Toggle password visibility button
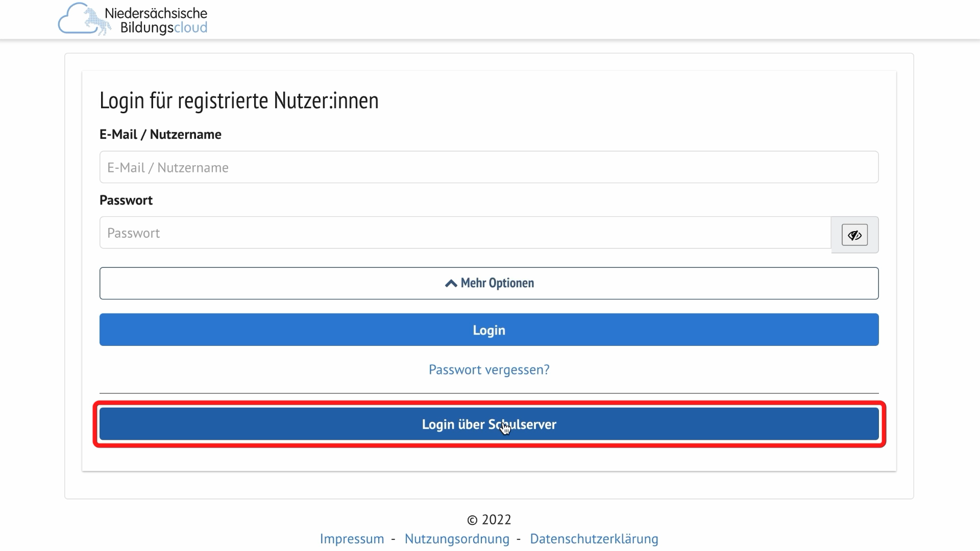980x551 pixels. (854, 235)
